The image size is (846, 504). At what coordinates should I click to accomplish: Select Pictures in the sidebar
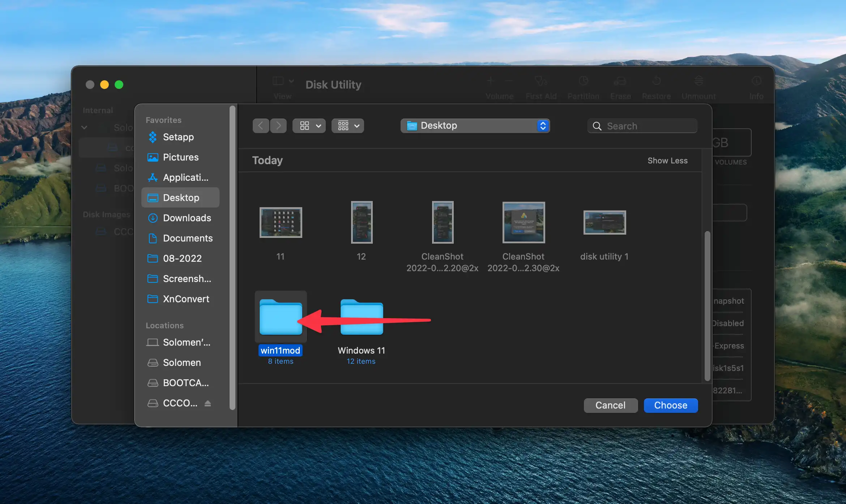pos(180,157)
